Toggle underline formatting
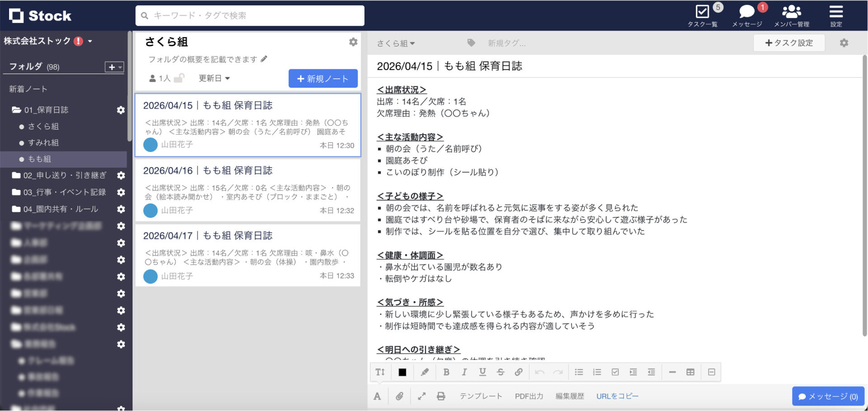This screenshot has height=411, width=868. pyautogui.click(x=482, y=372)
